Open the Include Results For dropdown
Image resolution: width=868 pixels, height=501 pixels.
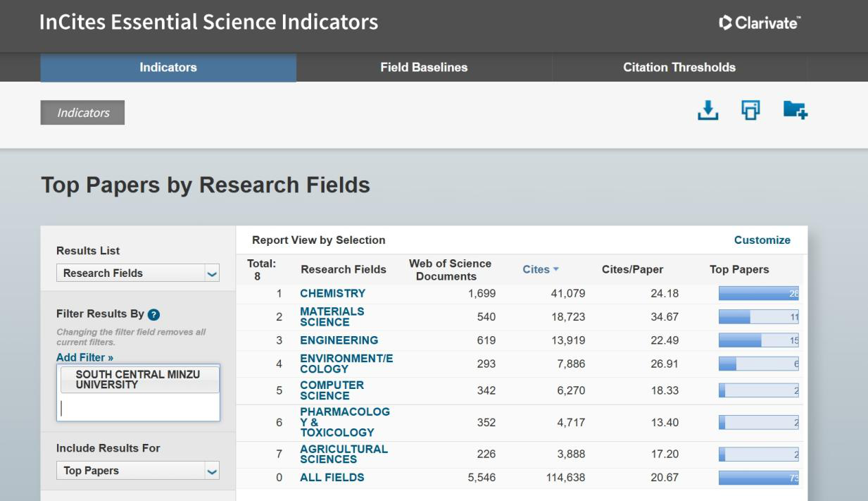(x=138, y=471)
